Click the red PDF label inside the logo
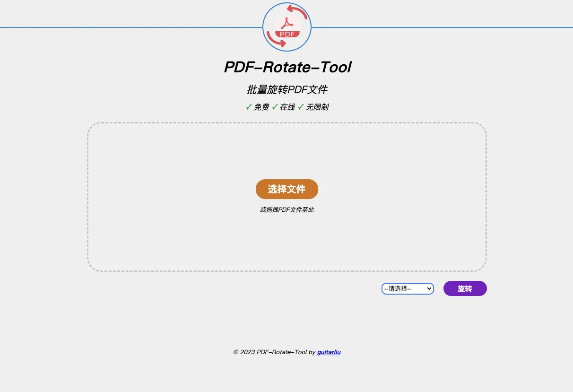The width and height of the screenshot is (573, 392). point(287,34)
